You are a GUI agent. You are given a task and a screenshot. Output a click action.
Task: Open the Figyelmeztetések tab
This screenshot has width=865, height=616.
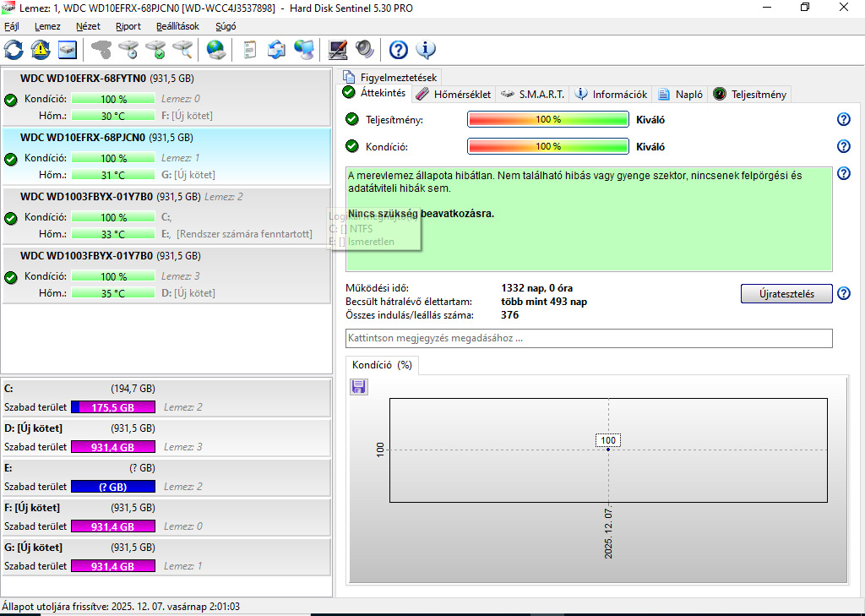pyautogui.click(x=390, y=77)
